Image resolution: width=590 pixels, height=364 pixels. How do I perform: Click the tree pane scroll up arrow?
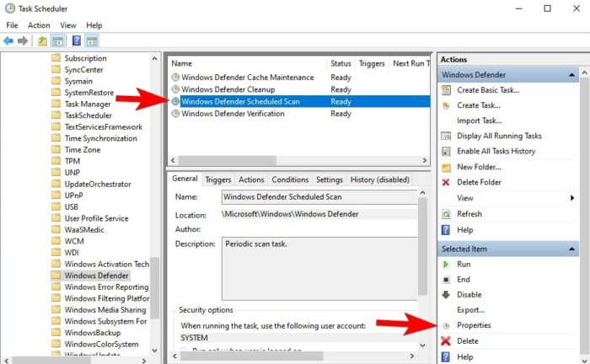(x=154, y=59)
